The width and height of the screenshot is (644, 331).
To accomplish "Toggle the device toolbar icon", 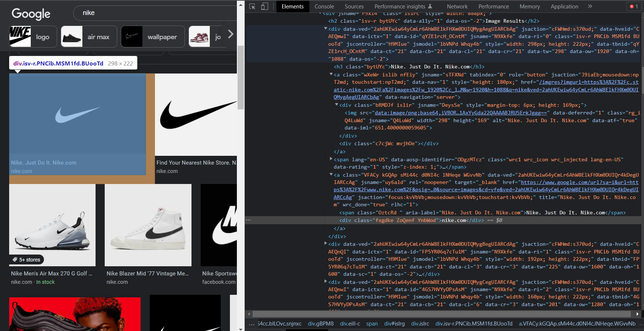I will point(264,7).
